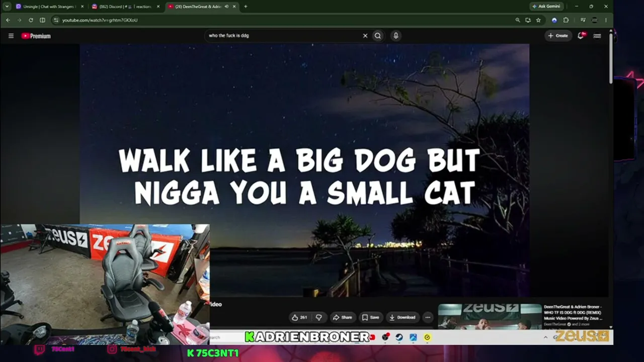Open the blue circular extension icon
The height and width of the screenshot is (362, 644).
[554, 20]
